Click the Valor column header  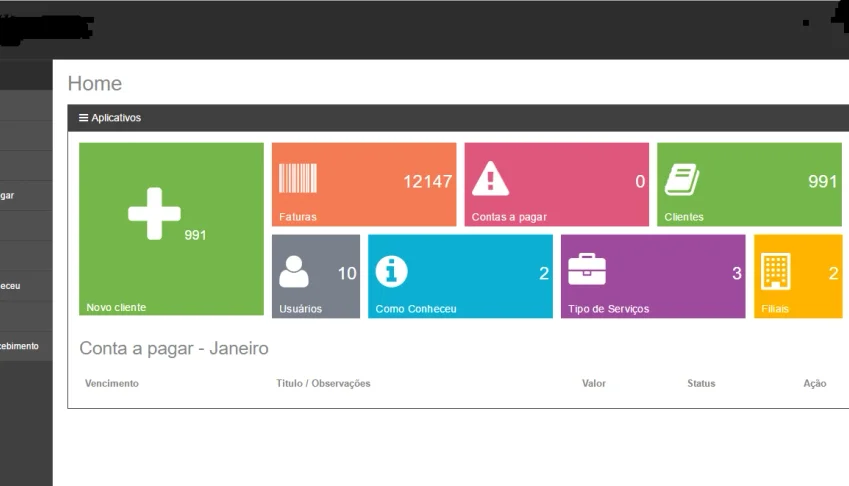594,383
